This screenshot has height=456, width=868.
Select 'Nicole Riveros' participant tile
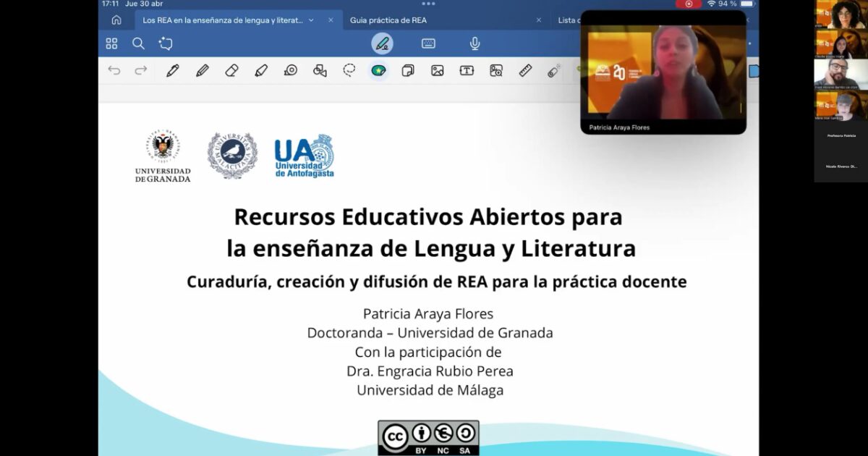[841, 166]
